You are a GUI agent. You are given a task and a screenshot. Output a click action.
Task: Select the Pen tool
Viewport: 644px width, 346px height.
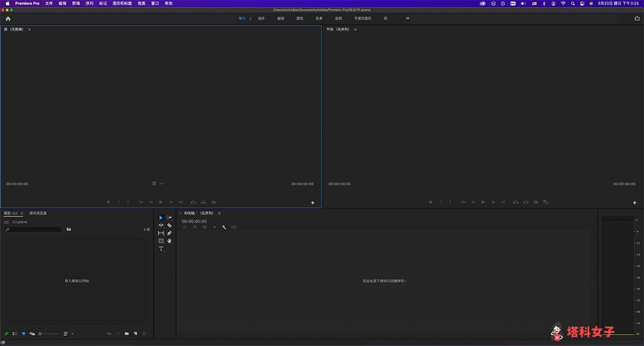pyautogui.click(x=170, y=233)
